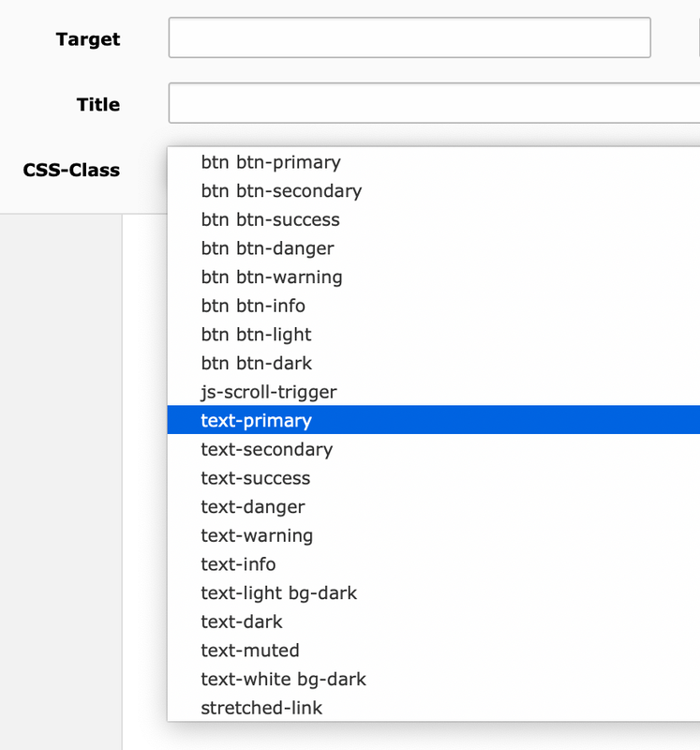This screenshot has height=750, width=700.
Task: Choose the text-warning entry
Action: click(x=434, y=535)
